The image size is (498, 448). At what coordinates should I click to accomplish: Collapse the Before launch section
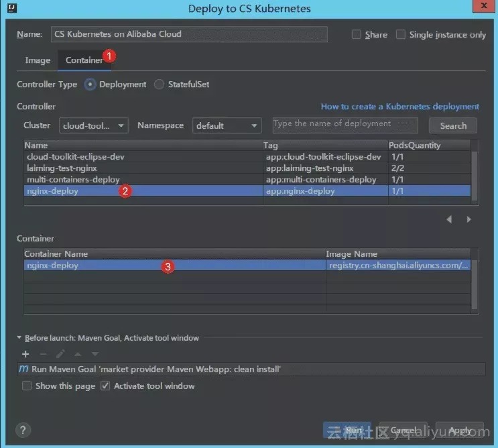coord(19,338)
